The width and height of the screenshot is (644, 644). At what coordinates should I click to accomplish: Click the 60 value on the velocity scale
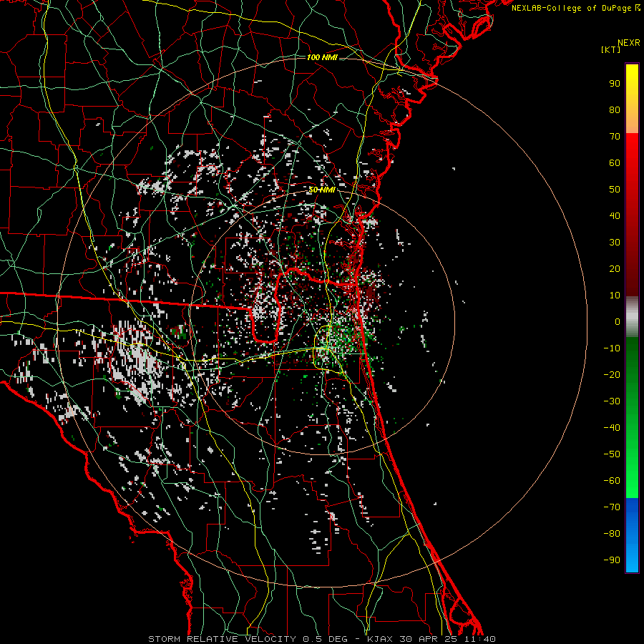tap(615, 162)
